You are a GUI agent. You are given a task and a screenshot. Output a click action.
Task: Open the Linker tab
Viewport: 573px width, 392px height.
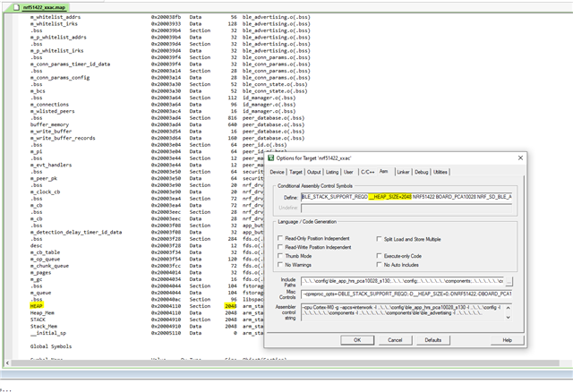click(x=403, y=172)
